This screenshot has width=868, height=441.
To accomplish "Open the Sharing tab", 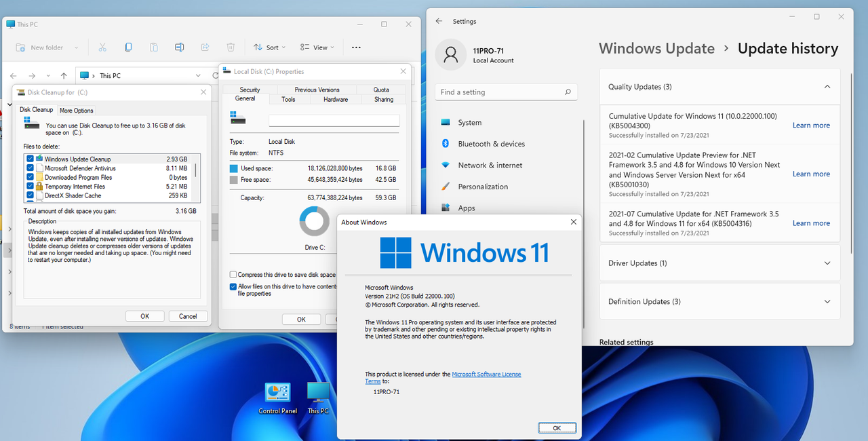I will (x=384, y=99).
